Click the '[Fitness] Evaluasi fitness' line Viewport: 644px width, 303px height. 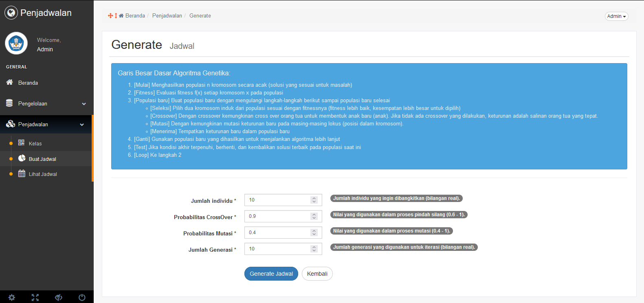(x=209, y=93)
